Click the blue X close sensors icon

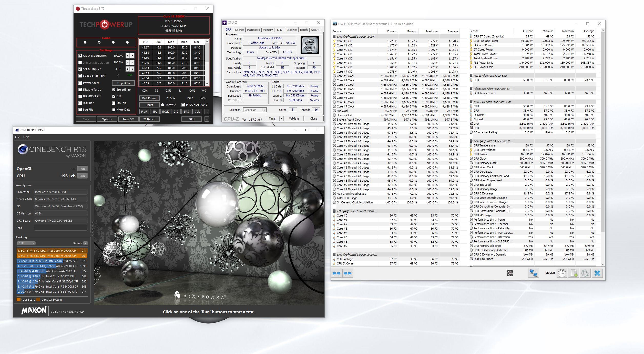(597, 273)
